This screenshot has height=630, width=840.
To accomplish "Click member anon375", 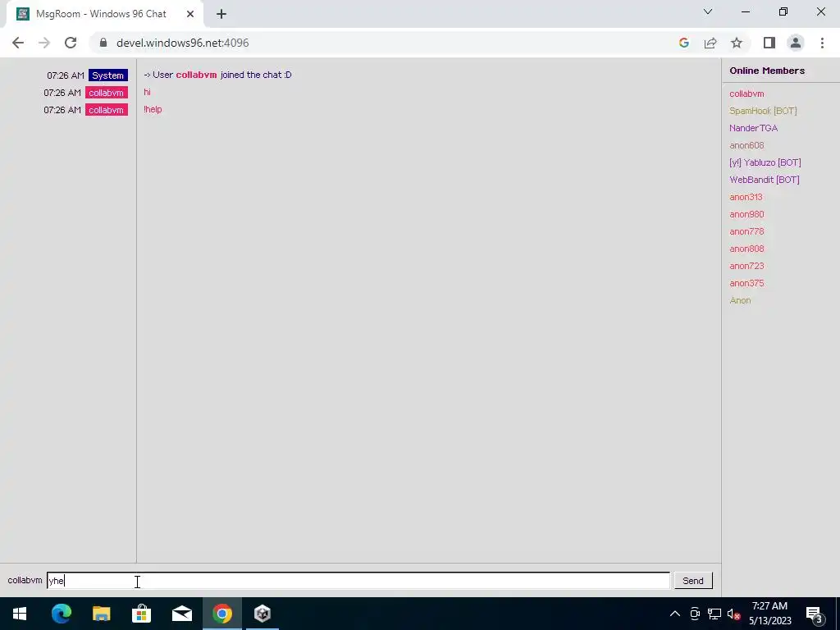I will coord(746,283).
